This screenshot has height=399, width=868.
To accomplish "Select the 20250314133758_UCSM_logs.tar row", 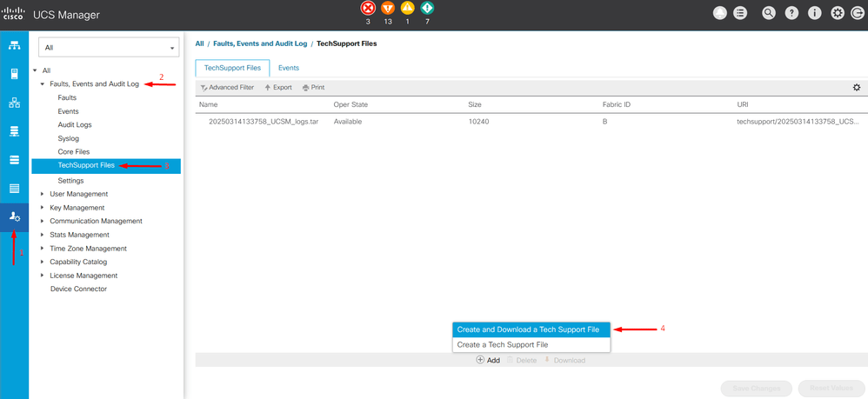I will [531, 121].
